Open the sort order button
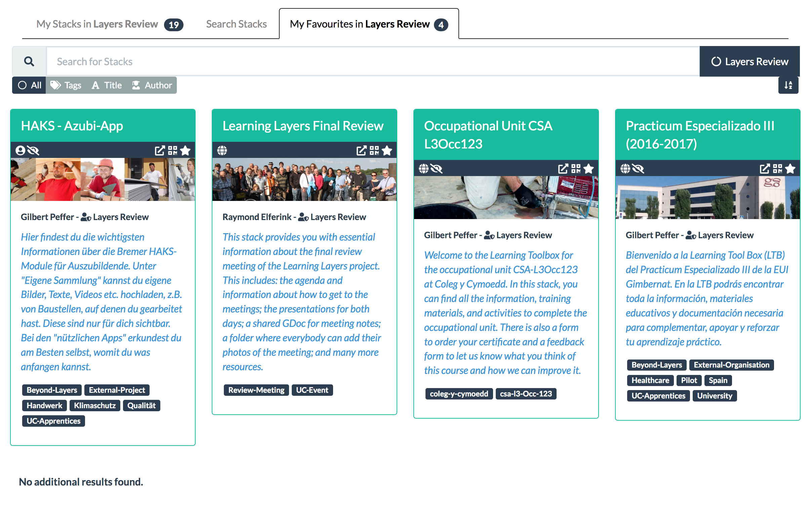Viewport: 812px width, 506px height. (x=788, y=85)
